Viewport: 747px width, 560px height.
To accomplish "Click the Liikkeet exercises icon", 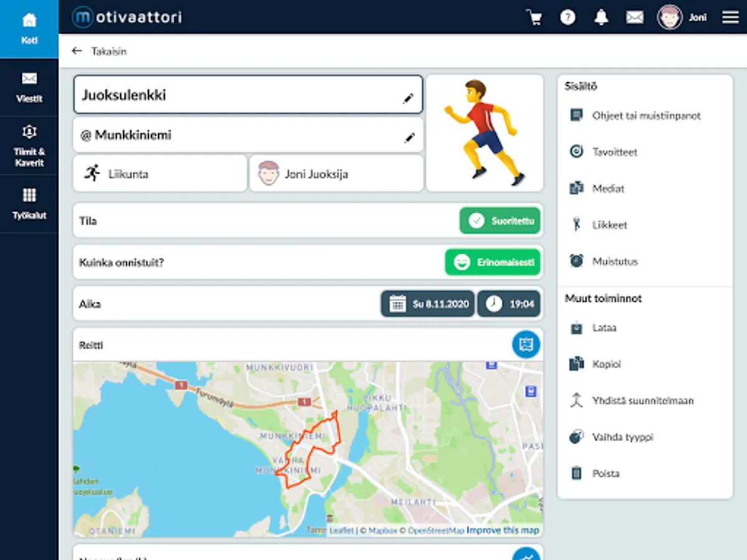I will (x=576, y=225).
